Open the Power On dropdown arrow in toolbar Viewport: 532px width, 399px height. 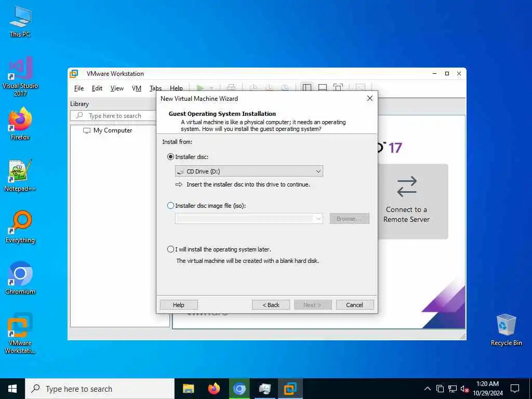211,88
